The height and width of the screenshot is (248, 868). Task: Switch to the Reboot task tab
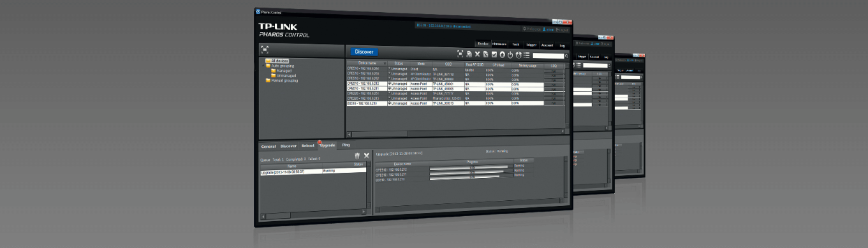point(308,146)
